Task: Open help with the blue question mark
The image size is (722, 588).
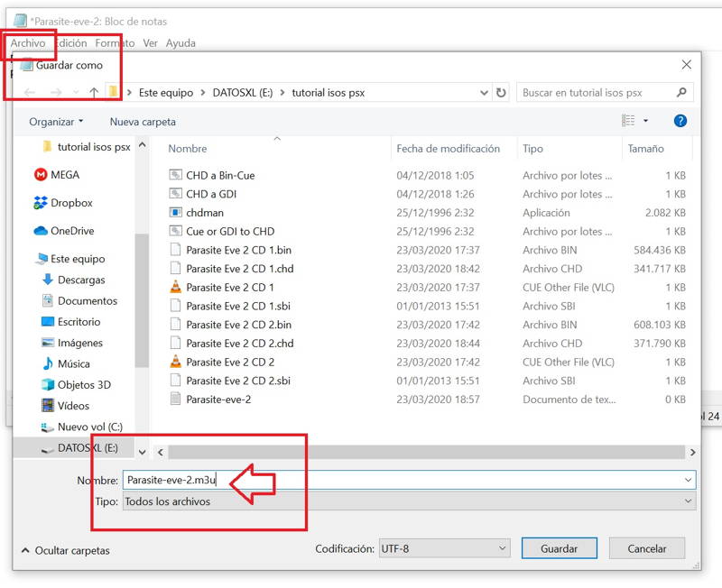Action: tap(680, 121)
